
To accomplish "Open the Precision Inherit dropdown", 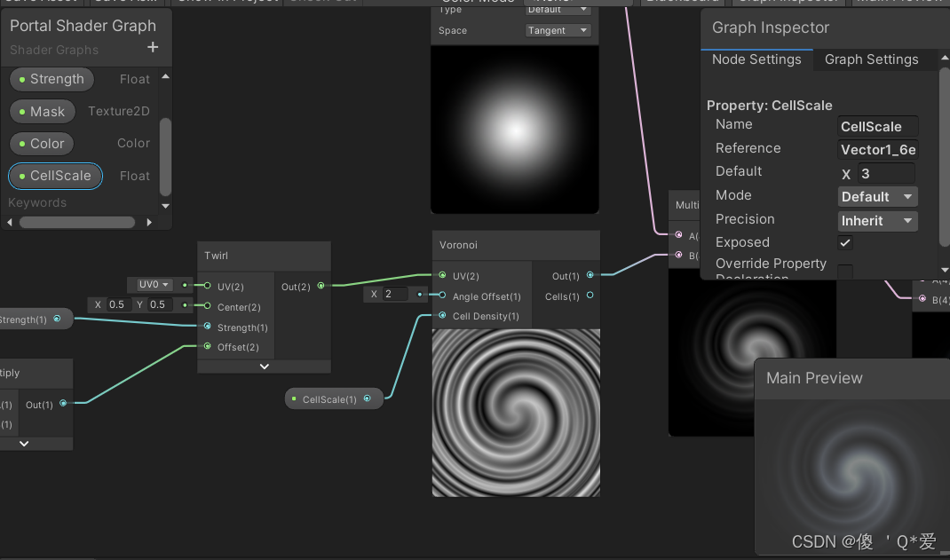I will pyautogui.click(x=878, y=221).
